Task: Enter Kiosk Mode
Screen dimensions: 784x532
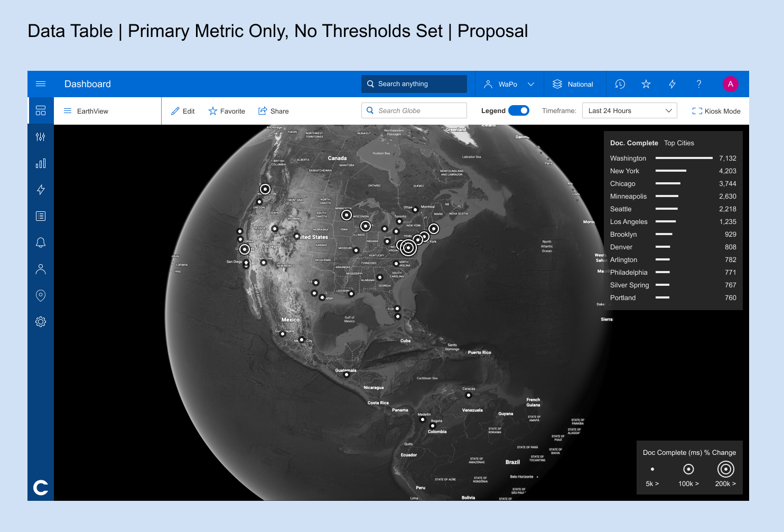Action: 716,111
